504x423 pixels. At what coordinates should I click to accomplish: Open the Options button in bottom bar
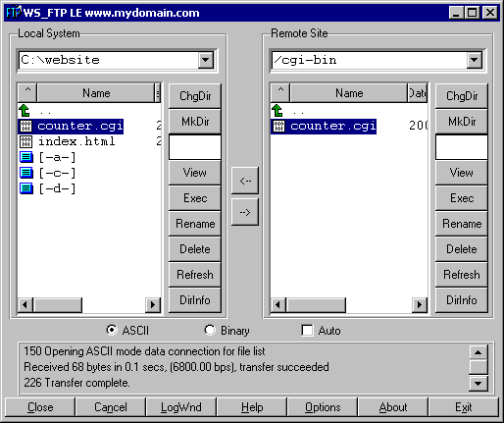323,407
